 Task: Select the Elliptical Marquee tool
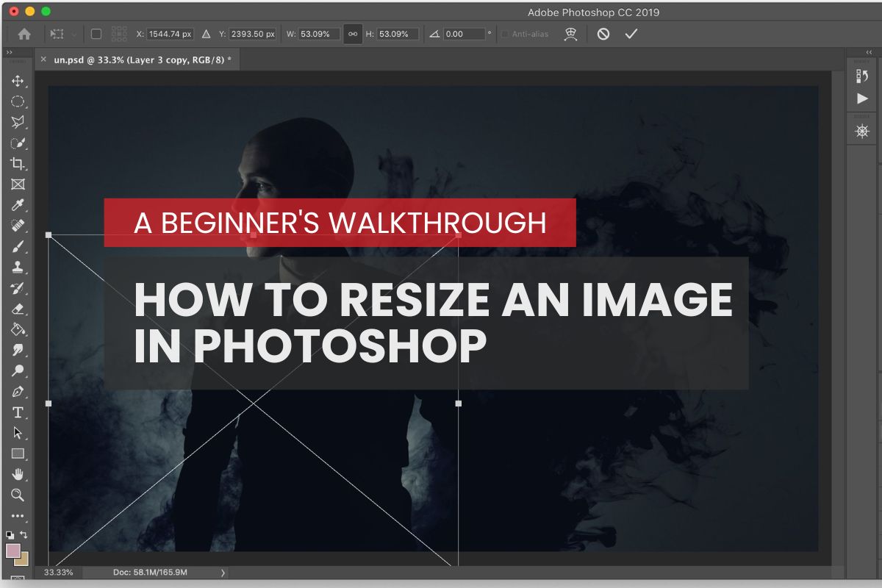point(18,101)
